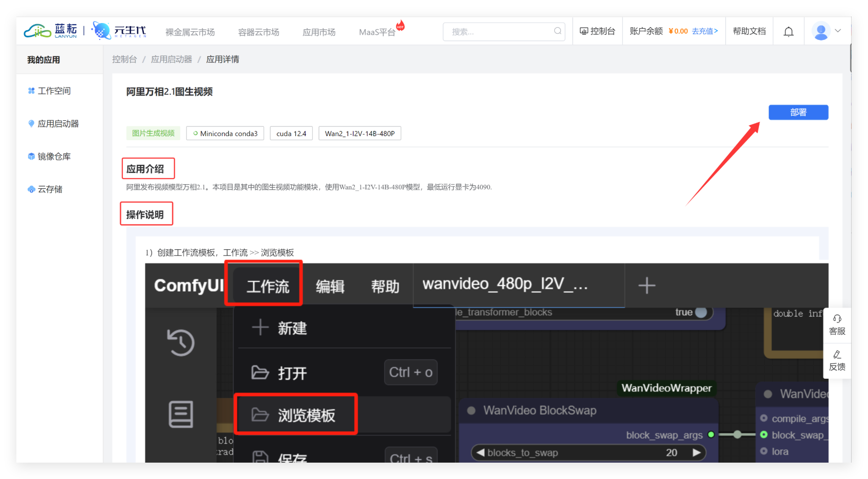The height and width of the screenshot is (479, 868).
Task: Click the page scrollbar
Action: [x=850, y=57]
